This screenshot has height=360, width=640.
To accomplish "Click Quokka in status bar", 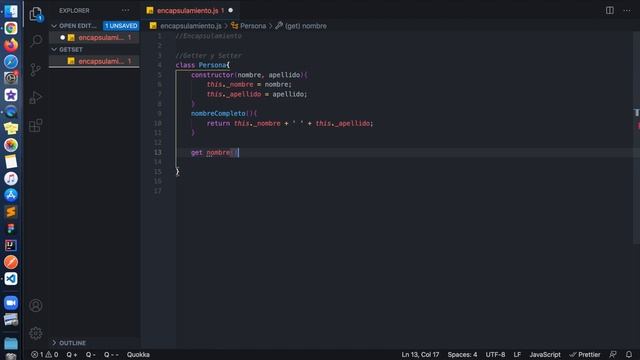I will 138,354.
